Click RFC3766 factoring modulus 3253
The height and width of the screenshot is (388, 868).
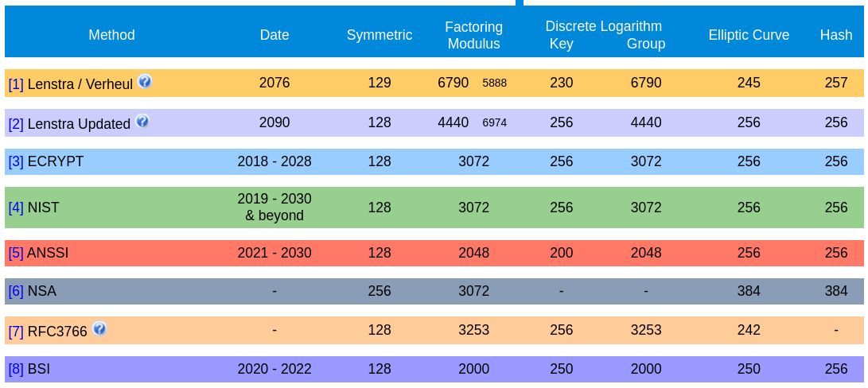(x=474, y=331)
